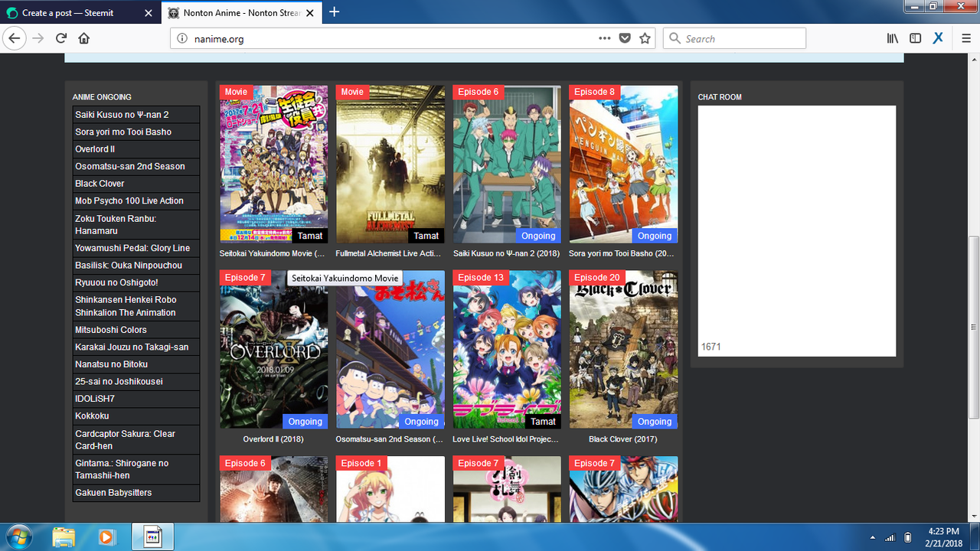Open the Pocket save icon in the address bar
The image size is (980, 551).
click(x=625, y=38)
